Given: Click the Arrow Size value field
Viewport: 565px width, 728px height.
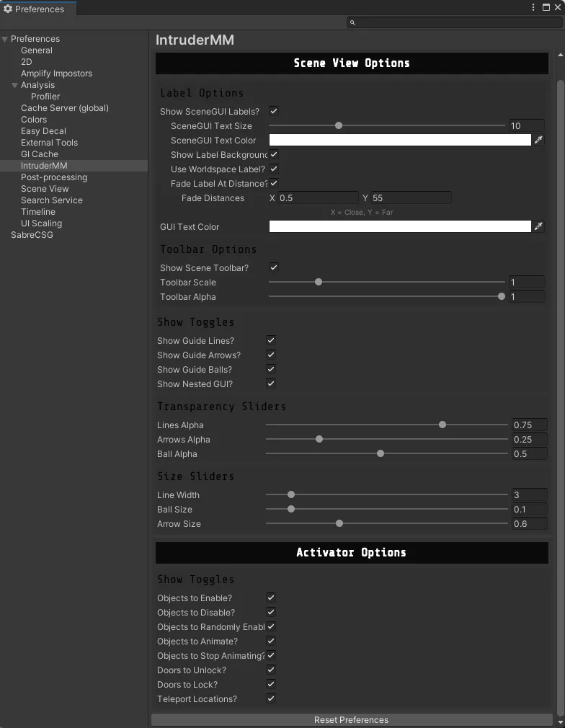Looking at the screenshot, I should click(x=529, y=524).
